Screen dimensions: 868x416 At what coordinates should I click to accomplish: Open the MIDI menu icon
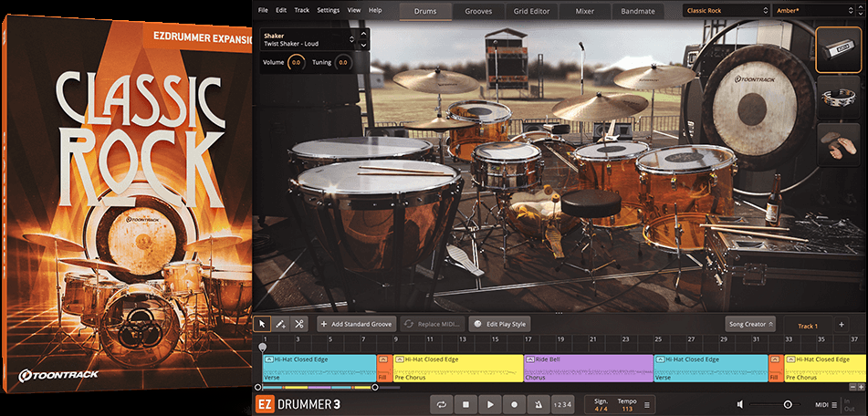point(833,405)
